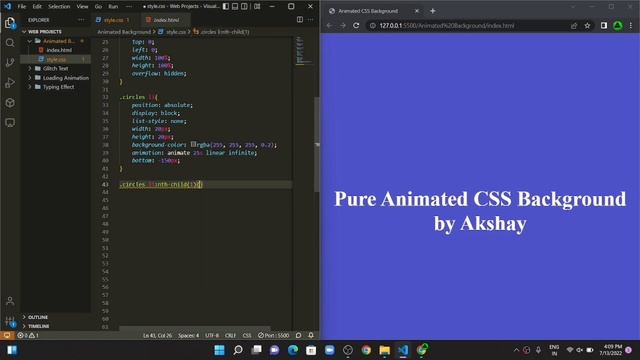Click the rgba color swatch on line 38
This screenshot has width=640, height=360.
(x=193, y=144)
